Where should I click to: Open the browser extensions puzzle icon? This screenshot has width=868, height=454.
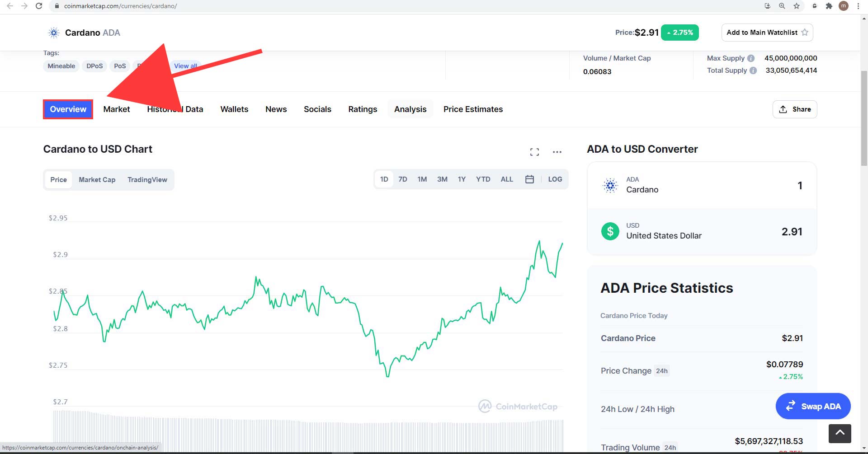tap(829, 6)
